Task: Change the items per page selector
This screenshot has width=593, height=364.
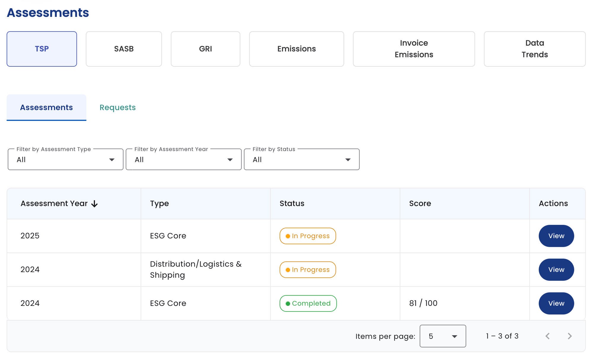Action: [442, 336]
